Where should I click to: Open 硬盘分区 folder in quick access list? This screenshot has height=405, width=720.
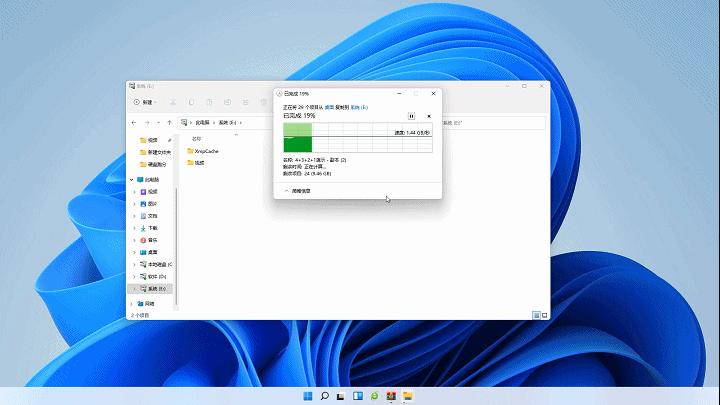153,164
